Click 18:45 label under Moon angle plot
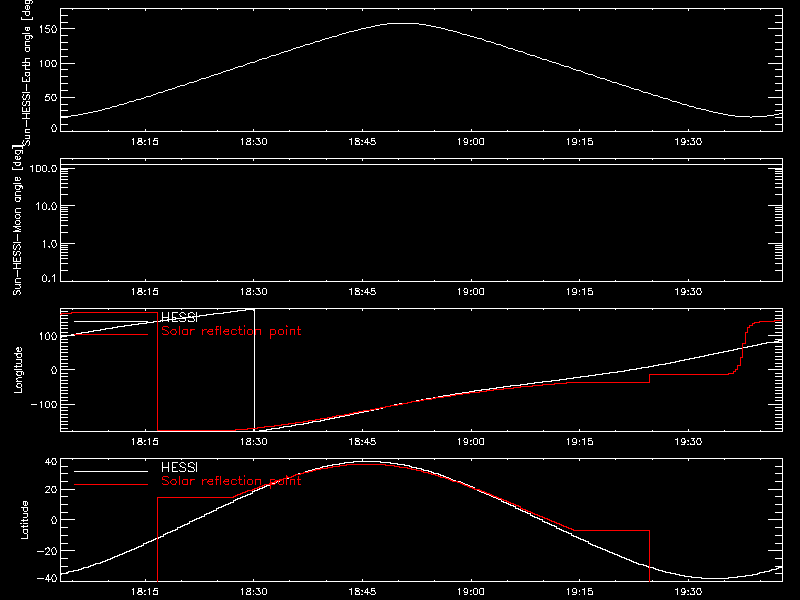The image size is (800, 600). 362,291
